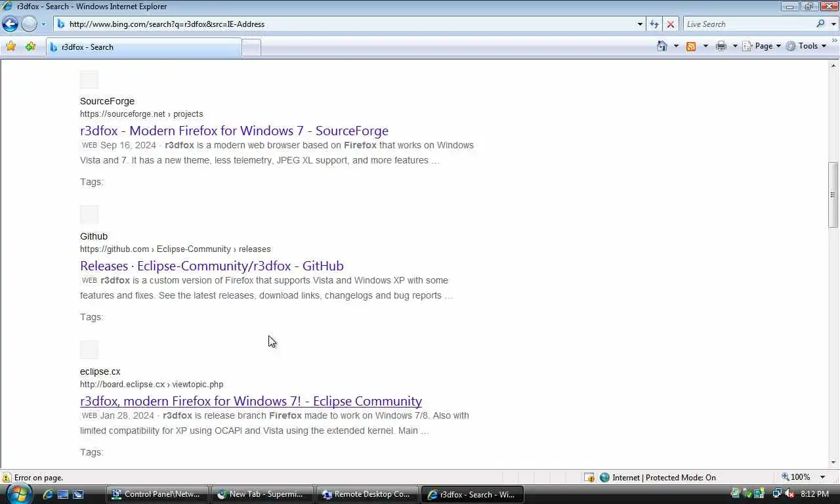The image size is (840, 504).
Task: Select the r3dfox - Search tab
Action: pyautogui.click(x=144, y=47)
